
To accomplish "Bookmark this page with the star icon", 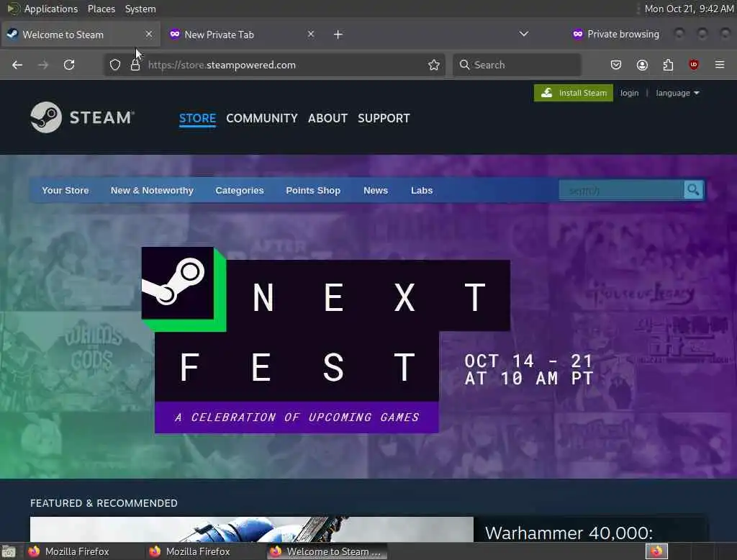I will [x=434, y=65].
